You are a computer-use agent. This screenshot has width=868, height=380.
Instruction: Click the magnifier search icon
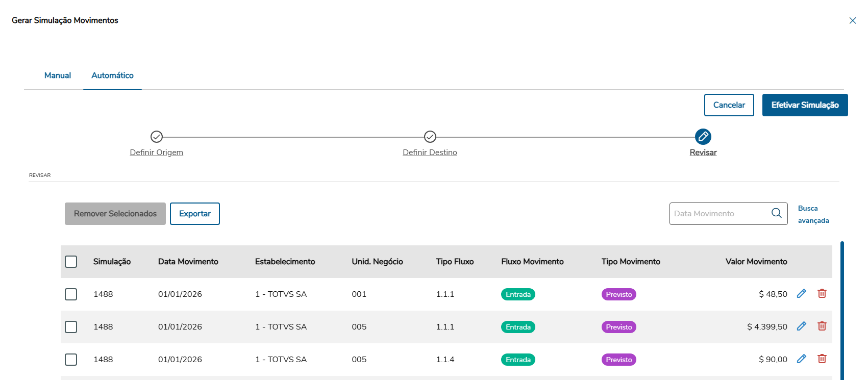777,213
